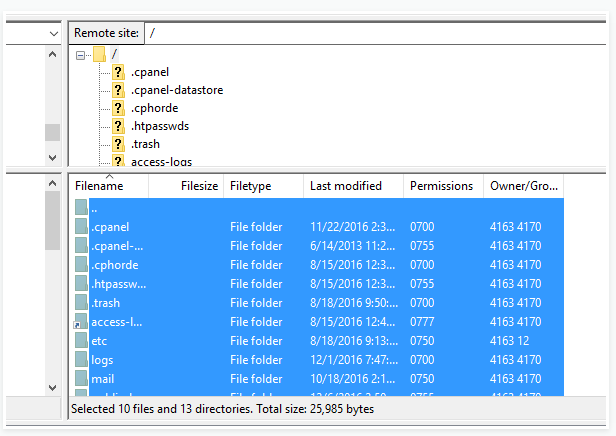
Task: Click the 11/22/2016 date of .cpanel
Action: [353, 227]
